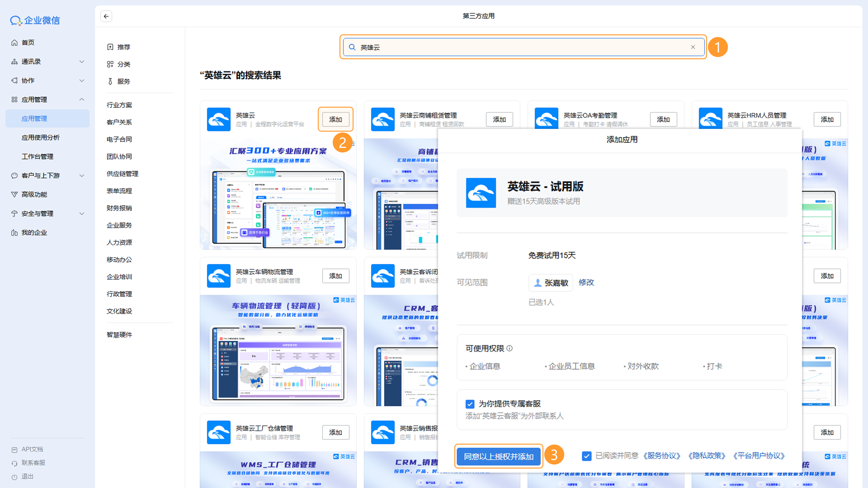Select the 应用管理 submenu item

pyautogui.click(x=47, y=119)
